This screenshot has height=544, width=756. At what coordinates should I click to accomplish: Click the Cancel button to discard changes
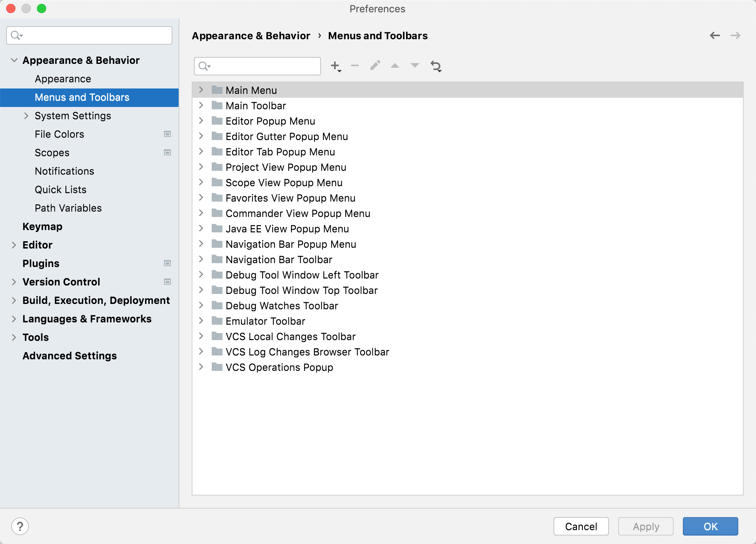tap(581, 526)
